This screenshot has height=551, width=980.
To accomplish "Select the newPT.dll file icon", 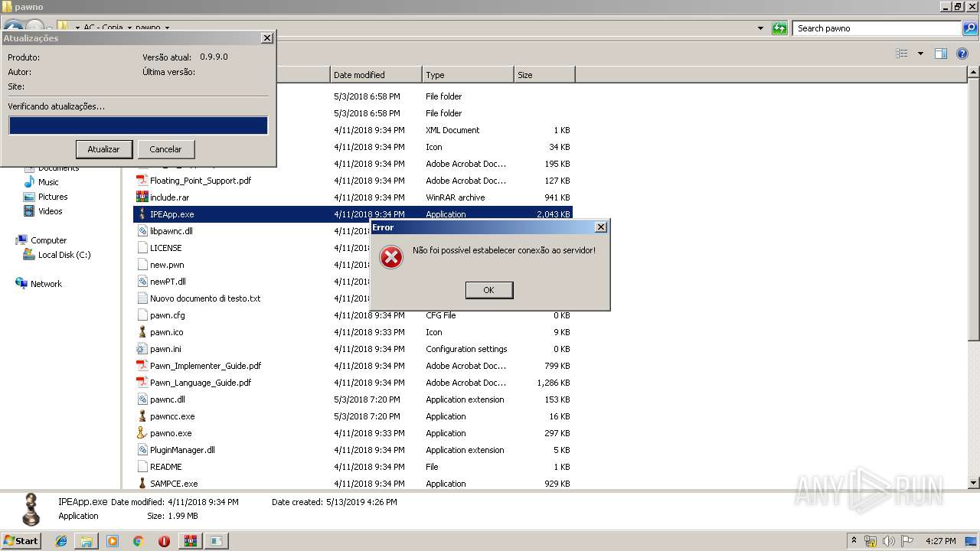I will pos(142,282).
